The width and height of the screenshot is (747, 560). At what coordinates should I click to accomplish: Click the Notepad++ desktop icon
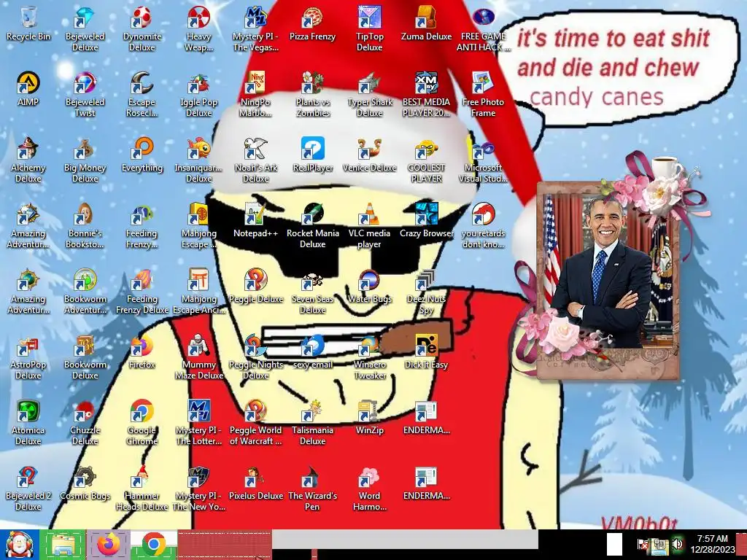(x=255, y=220)
